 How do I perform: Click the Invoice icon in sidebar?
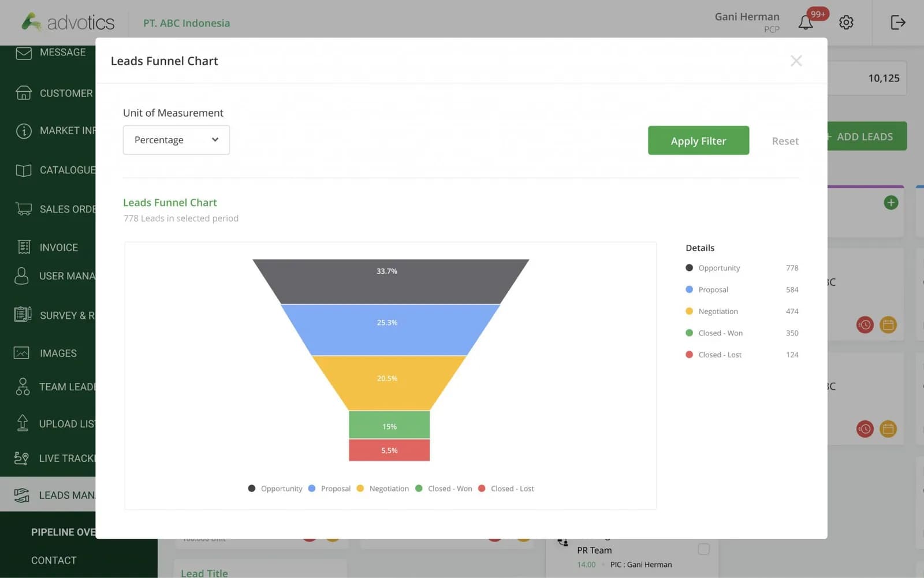(x=24, y=247)
